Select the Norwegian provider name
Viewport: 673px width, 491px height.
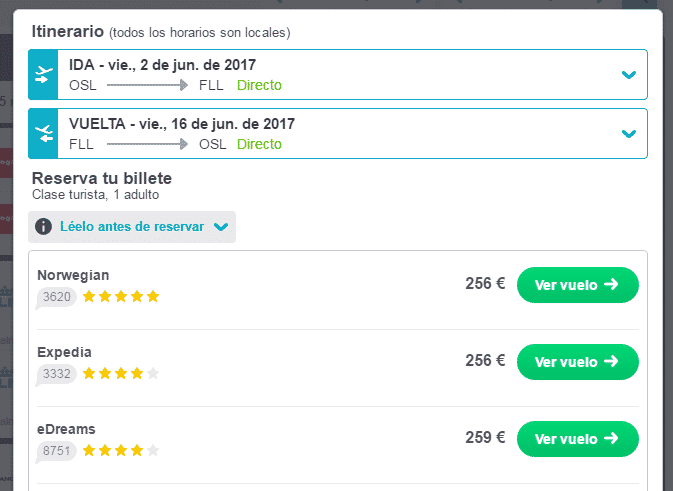(73, 275)
